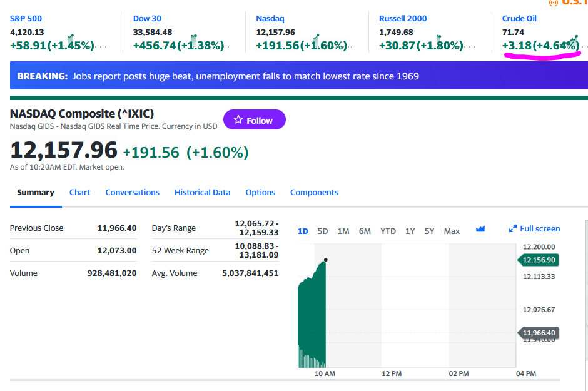The height and width of the screenshot is (391, 588).
Task: Click the area chart type icon
Action: pos(480,229)
